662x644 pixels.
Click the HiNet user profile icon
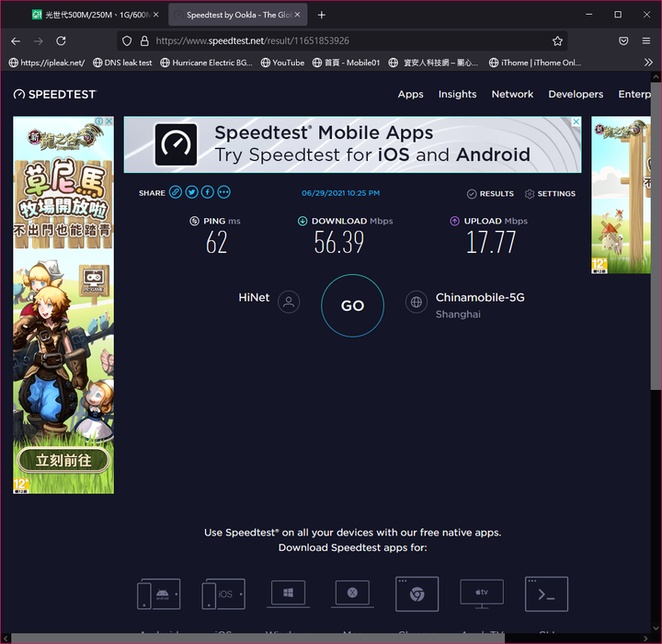(x=289, y=302)
